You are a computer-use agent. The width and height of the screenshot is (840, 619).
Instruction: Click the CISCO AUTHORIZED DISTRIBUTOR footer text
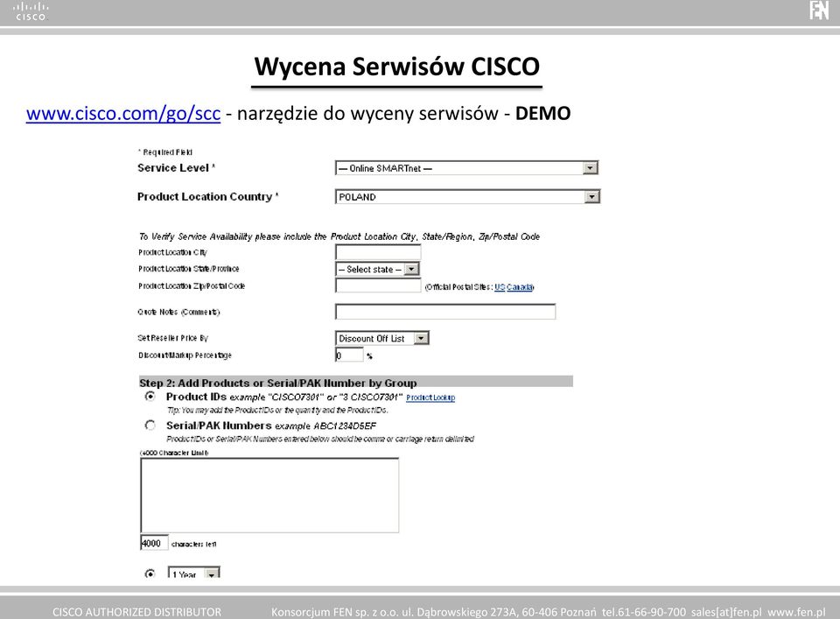(136, 612)
